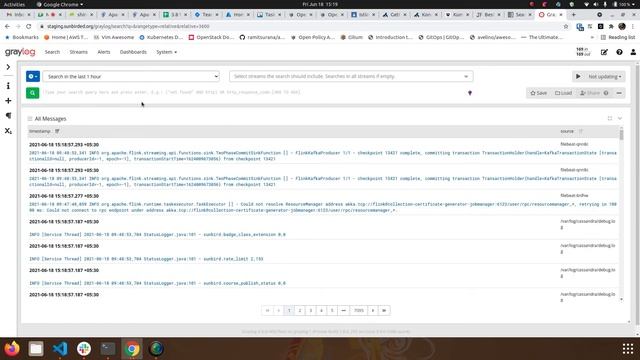Screen dimensions: 640x360
Task: Open the System dropdown menu
Action: [x=167, y=52]
